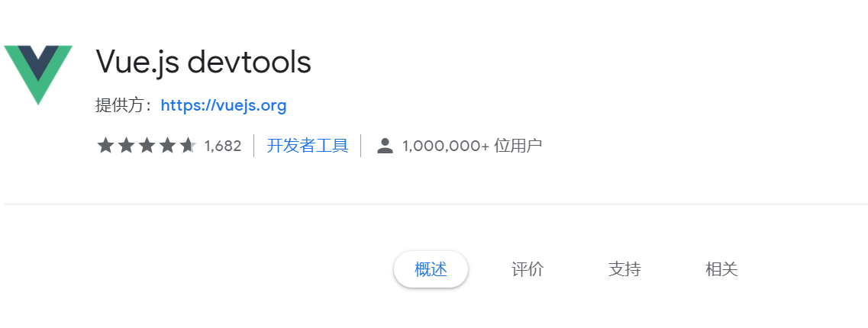Click the vertical divider after the ratings count
Screen dimensions: 868x328
[254, 146]
